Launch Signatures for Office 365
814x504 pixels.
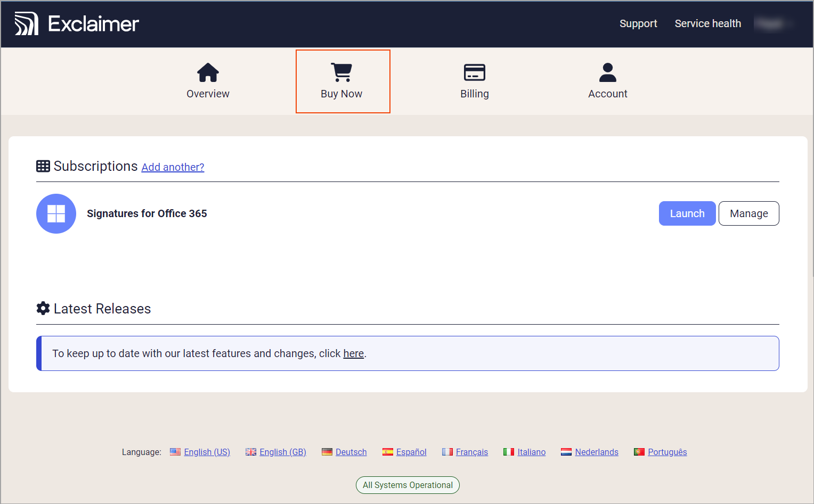point(687,213)
